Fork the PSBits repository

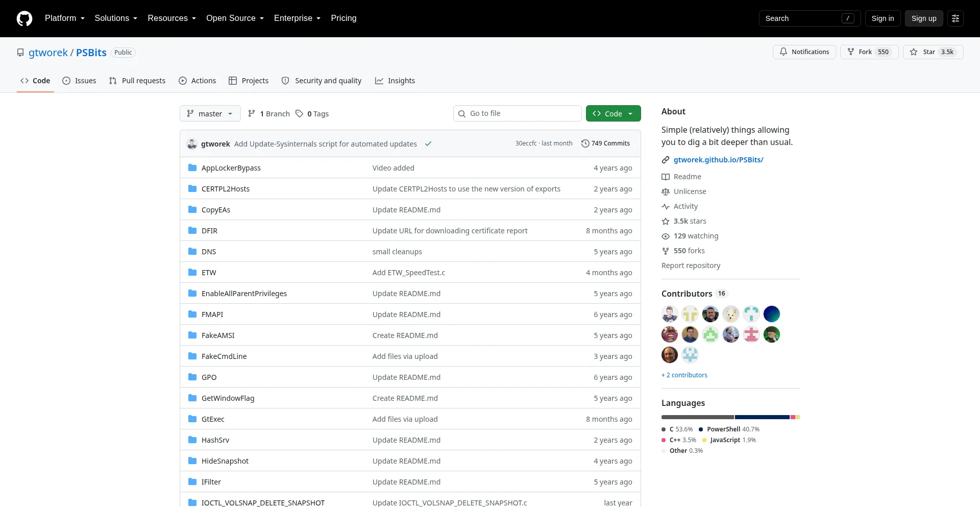[869, 52]
